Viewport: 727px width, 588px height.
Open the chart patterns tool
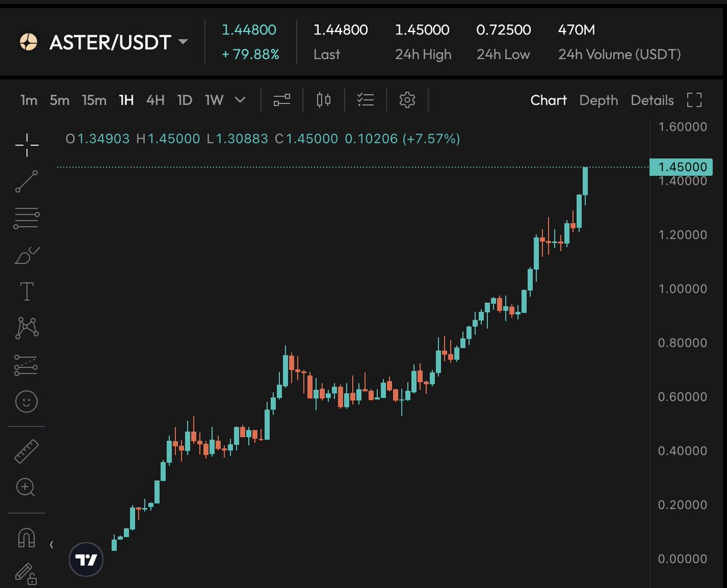(27, 328)
